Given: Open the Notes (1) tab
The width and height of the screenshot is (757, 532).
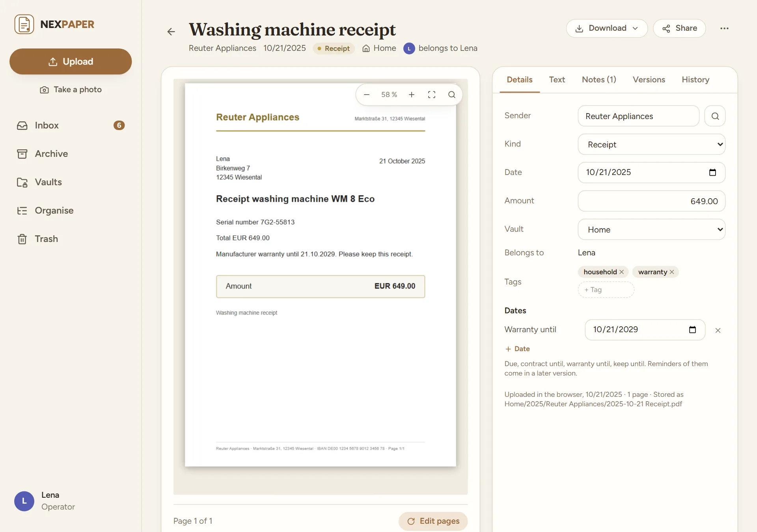Looking at the screenshot, I should (599, 80).
